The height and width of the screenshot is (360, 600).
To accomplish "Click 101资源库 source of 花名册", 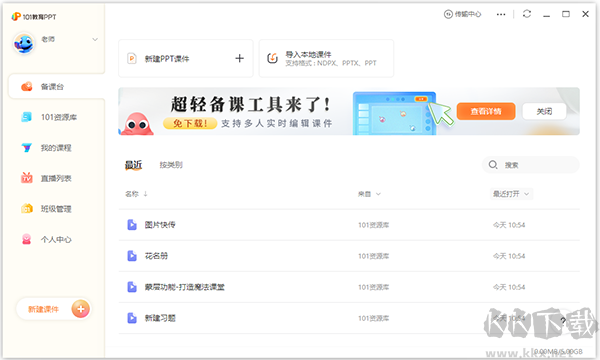I will coord(373,256).
